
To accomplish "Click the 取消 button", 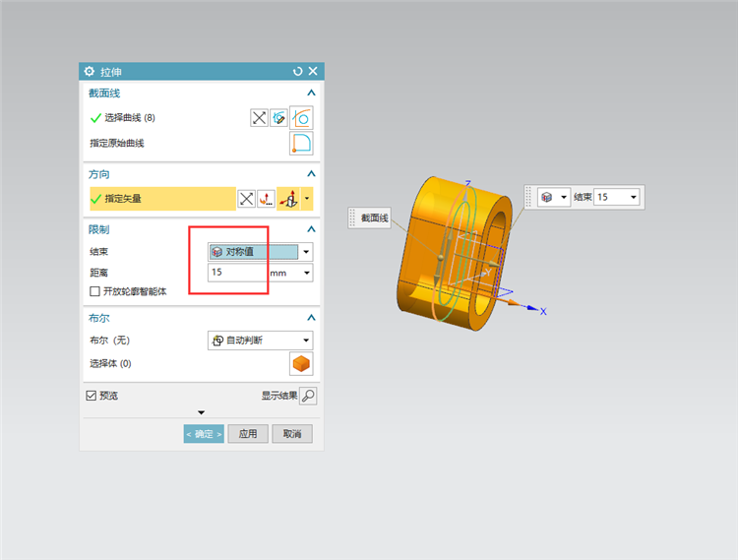I will (x=292, y=434).
